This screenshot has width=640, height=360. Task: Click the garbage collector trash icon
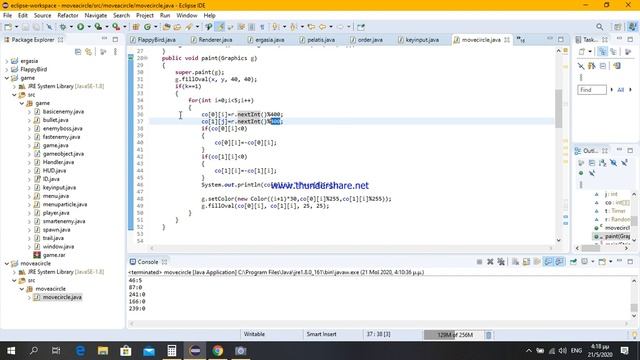[x=488, y=335]
